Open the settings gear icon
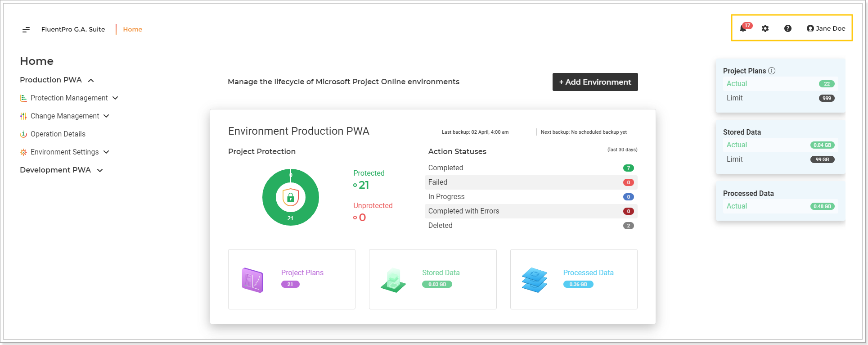This screenshot has width=868, height=345. 765,28
